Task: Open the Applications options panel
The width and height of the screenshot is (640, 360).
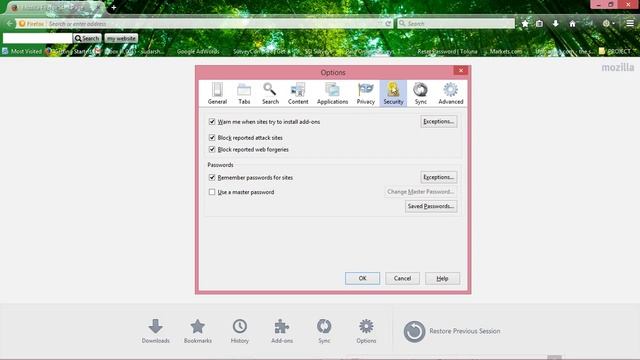Action: (x=332, y=93)
